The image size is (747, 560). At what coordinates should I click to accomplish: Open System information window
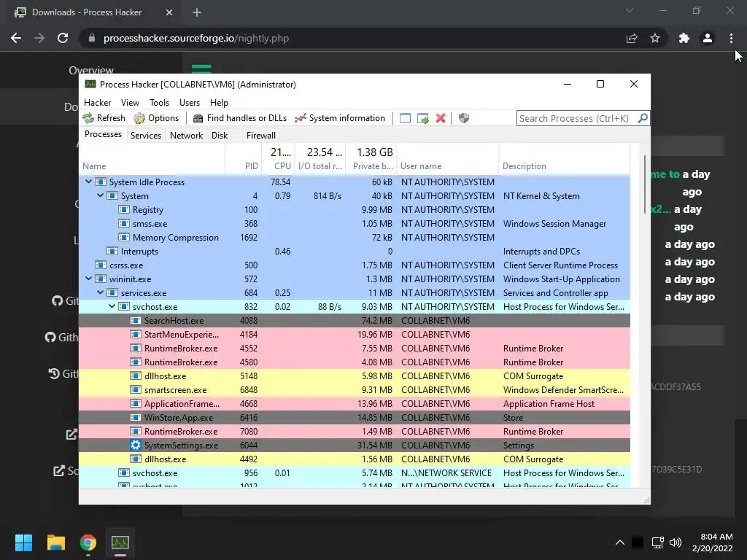[x=340, y=118]
